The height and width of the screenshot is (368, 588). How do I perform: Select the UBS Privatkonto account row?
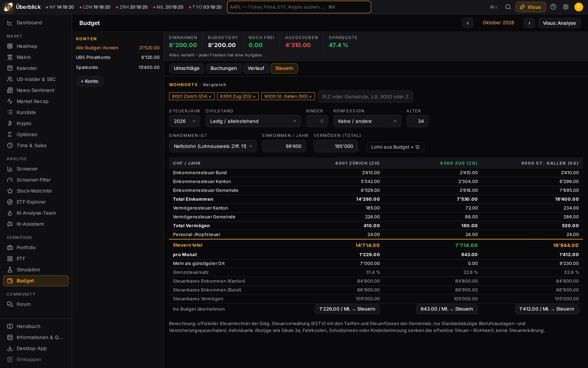[x=118, y=57]
